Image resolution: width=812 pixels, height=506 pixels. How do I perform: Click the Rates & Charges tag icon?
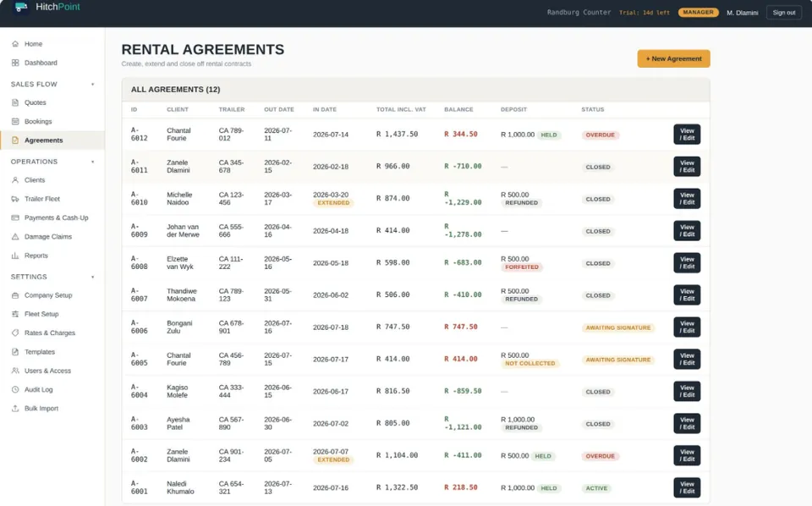tap(15, 333)
